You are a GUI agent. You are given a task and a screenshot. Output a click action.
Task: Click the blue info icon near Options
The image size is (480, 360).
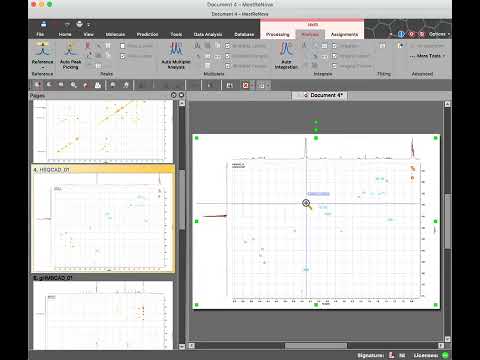pyautogui.click(x=401, y=34)
